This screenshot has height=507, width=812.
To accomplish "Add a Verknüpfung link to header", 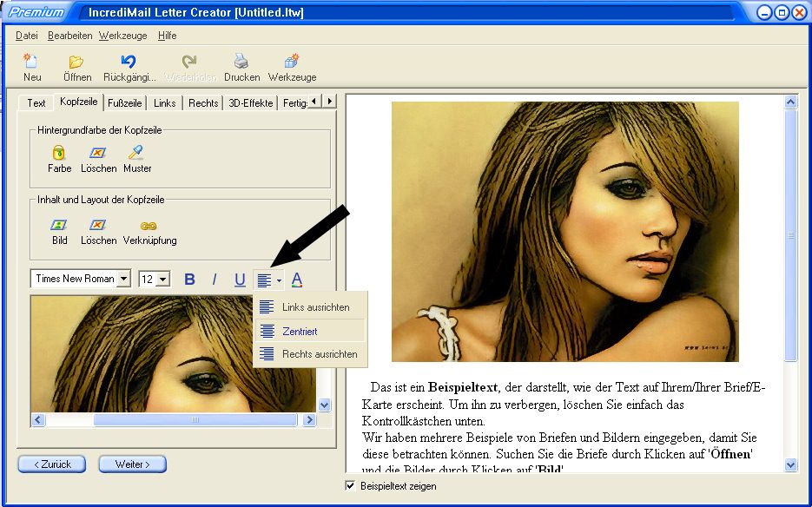I will tap(149, 226).
